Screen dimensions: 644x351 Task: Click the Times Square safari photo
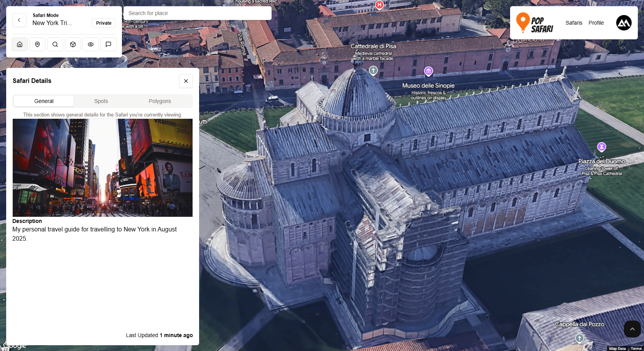coord(103,168)
